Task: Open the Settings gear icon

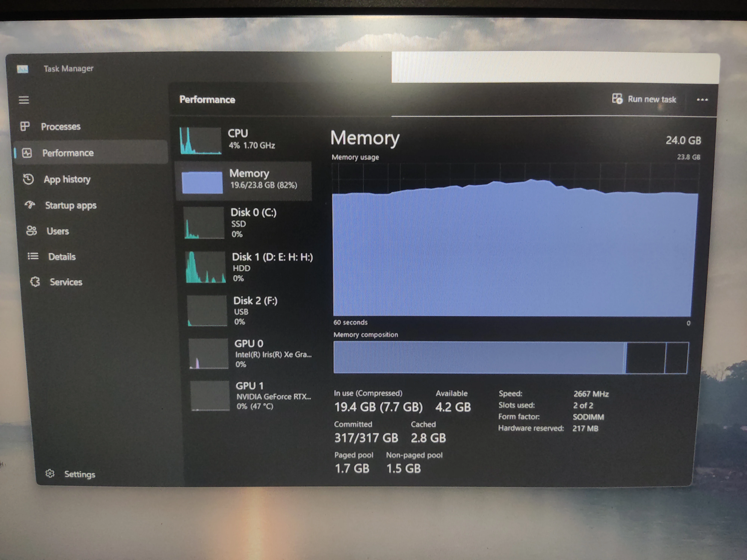Action: click(50, 474)
